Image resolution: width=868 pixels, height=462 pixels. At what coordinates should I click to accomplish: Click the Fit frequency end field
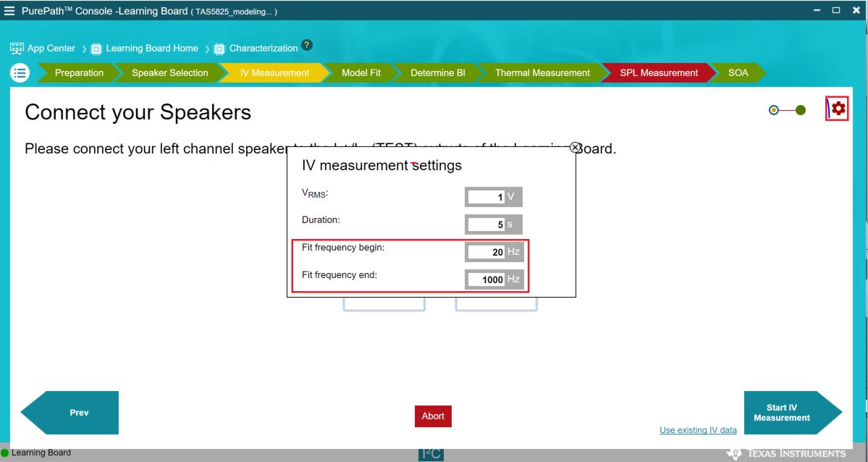[486, 280]
